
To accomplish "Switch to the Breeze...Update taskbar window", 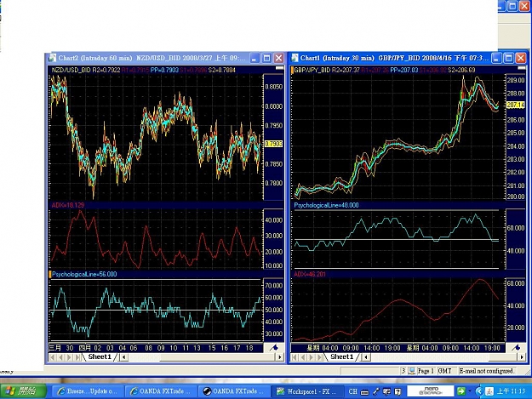I will [x=88, y=391].
